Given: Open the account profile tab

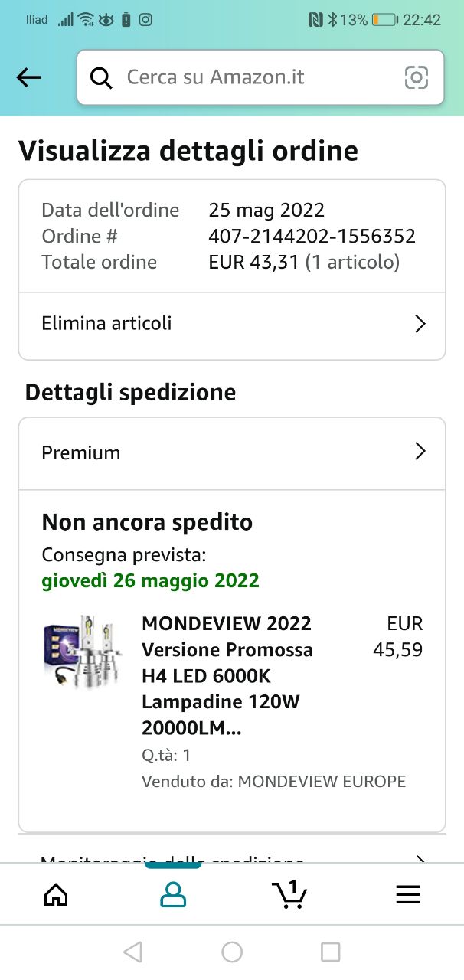Looking at the screenshot, I should point(173,894).
